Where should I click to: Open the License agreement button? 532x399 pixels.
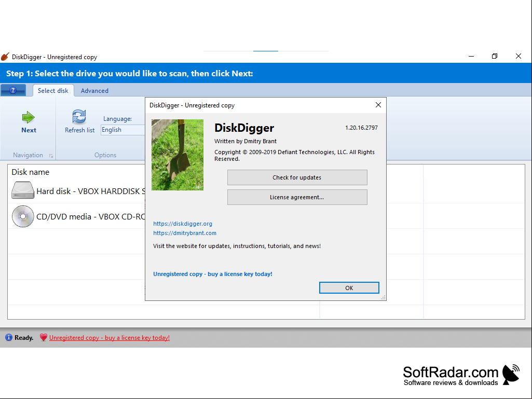(297, 197)
